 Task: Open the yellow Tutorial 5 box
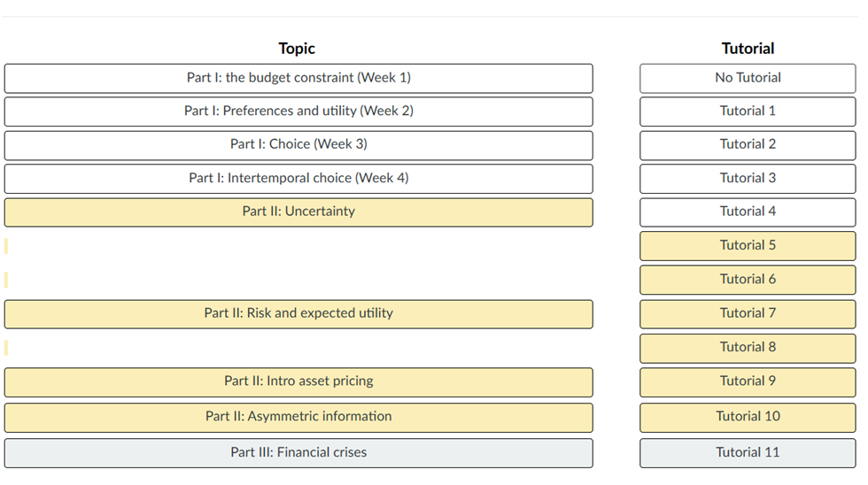pyautogui.click(x=748, y=245)
